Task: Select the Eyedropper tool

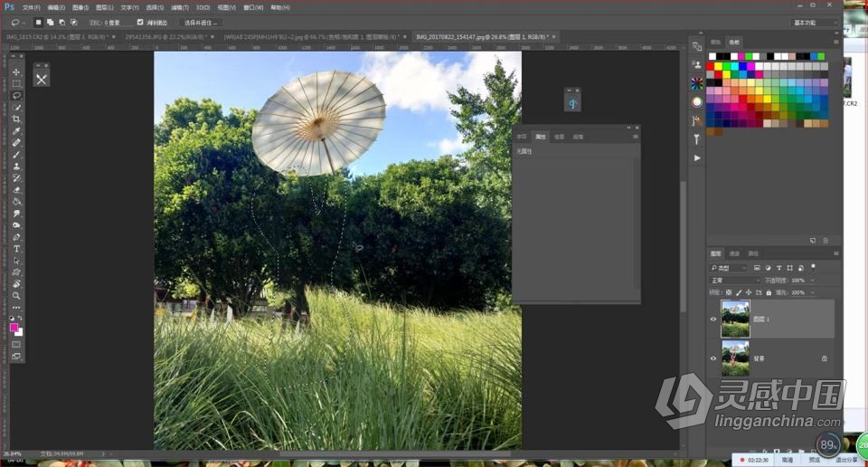Action: click(x=16, y=130)
